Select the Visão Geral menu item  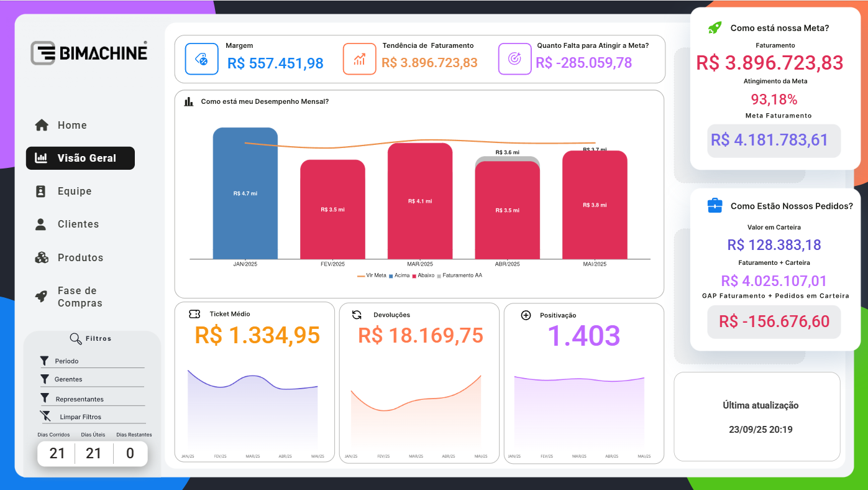[80, 158]
